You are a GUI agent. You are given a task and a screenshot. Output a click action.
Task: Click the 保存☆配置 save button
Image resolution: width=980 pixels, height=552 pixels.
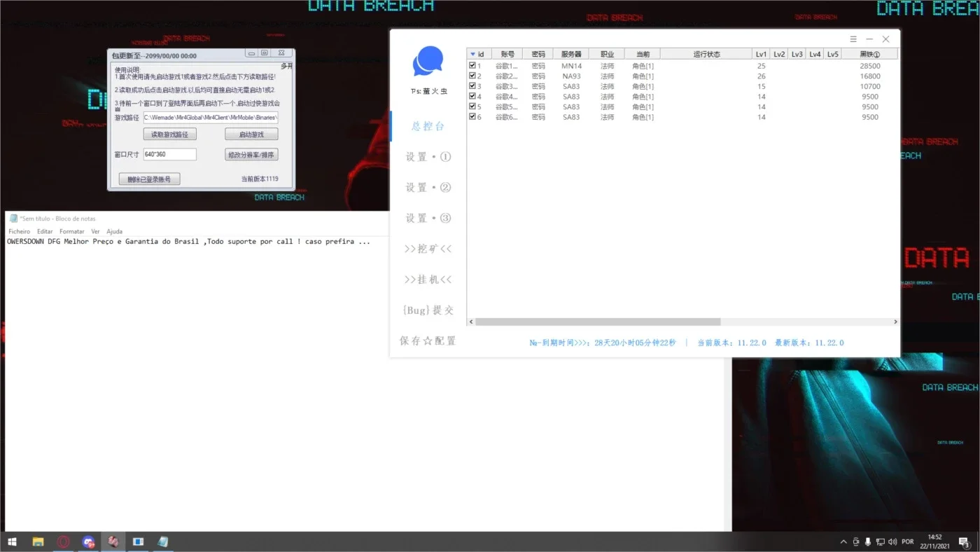tap(428, 341)
